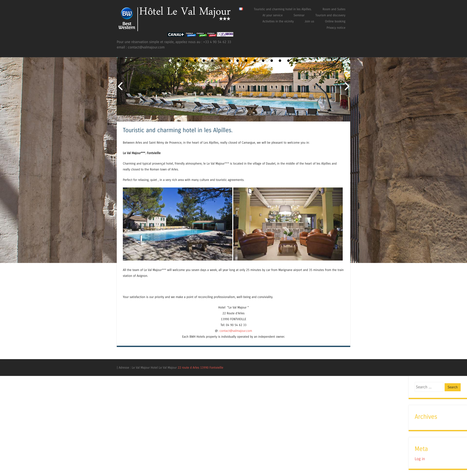
Task: Click the address line '22 Route d’Arles'
Action: click(x=233, y=313)
